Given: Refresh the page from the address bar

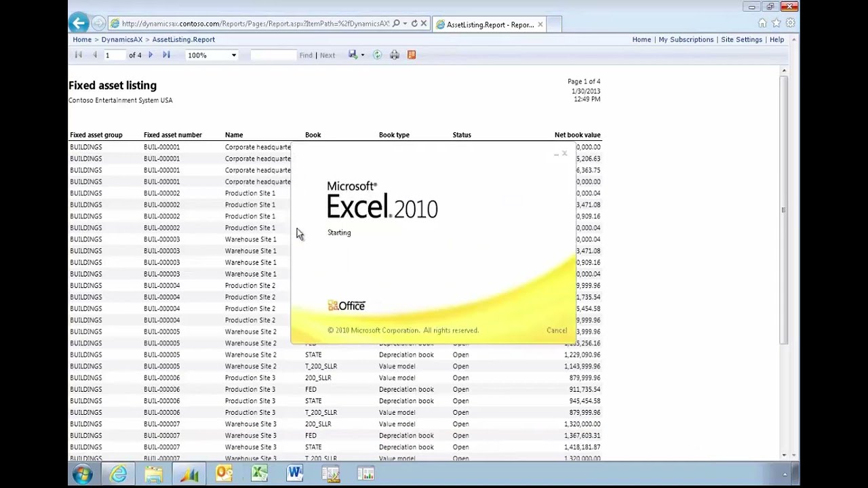Looking at the screenshot, I should click(x=414, y=24).
